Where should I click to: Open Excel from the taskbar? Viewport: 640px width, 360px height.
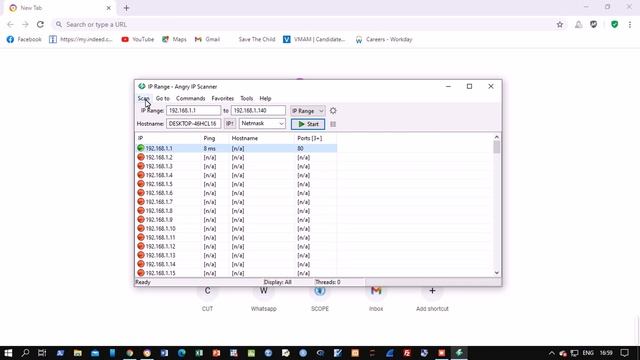click(199, 353)
